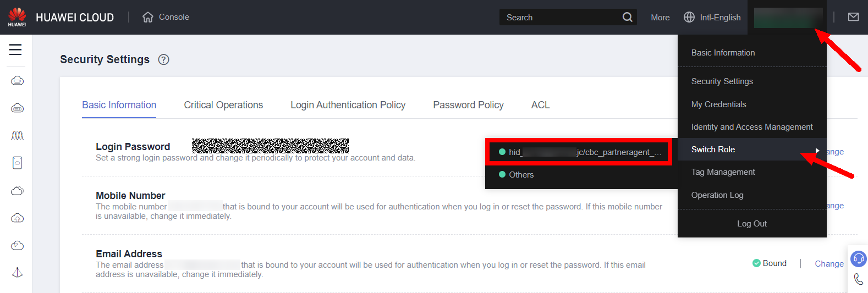Open the Password Policy tab
868x293 pixels.
point(468,105)
